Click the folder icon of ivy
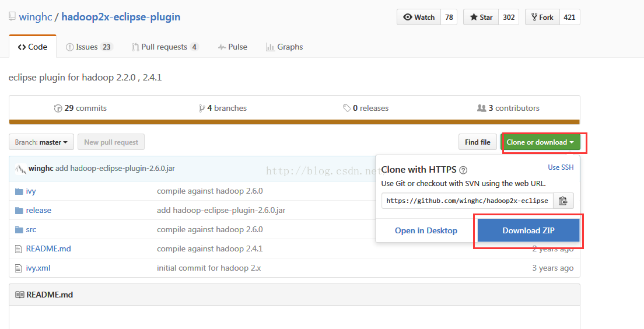This screenshot has height=329, width=644. click(x=19, y=191)
